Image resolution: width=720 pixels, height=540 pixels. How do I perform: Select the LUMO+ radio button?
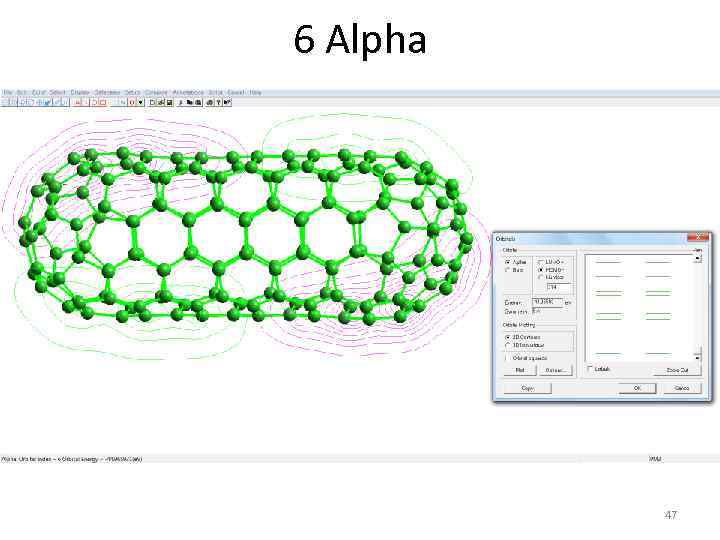coord(540,262)
